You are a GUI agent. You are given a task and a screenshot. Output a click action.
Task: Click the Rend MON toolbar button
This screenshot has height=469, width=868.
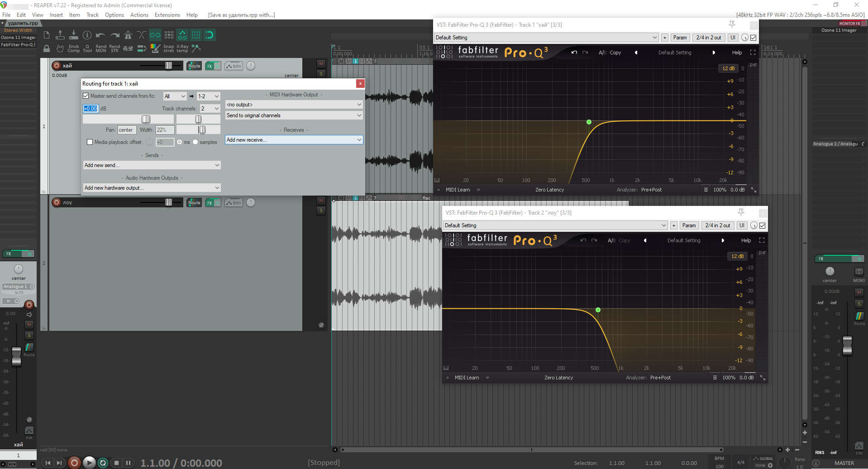click(101, 48)
